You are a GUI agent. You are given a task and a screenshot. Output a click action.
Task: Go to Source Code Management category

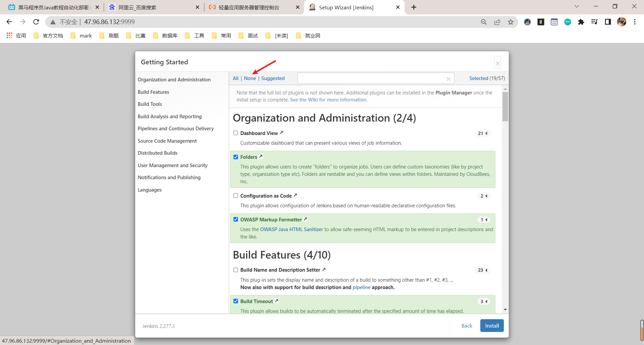[x=167, y=141]
